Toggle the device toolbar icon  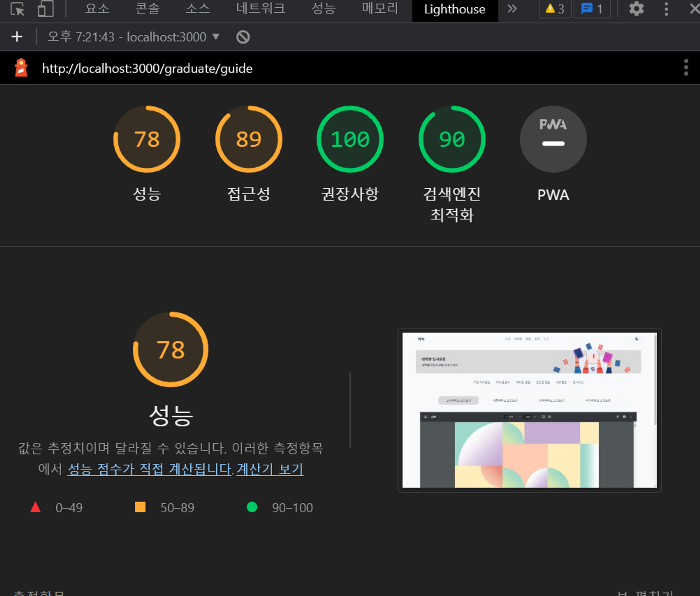pos(46,9)
